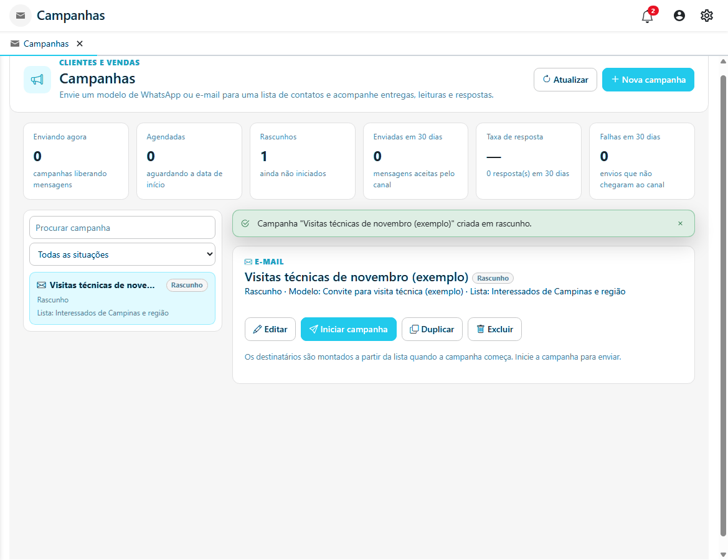Click Iniciar campanha
Image resolution: width=728 pixels, height=560 pixels.
click(348, 329)
